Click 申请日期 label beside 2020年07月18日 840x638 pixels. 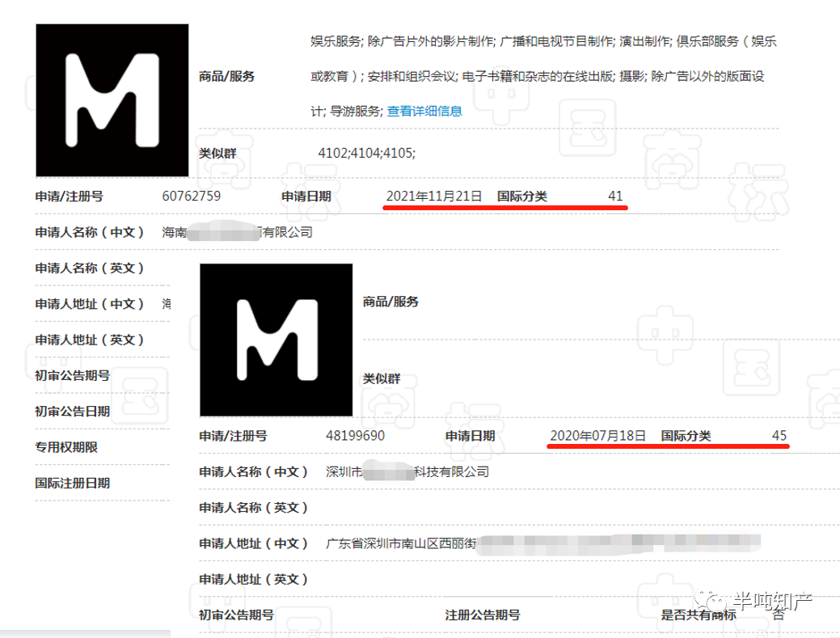[x=471, y=436]
